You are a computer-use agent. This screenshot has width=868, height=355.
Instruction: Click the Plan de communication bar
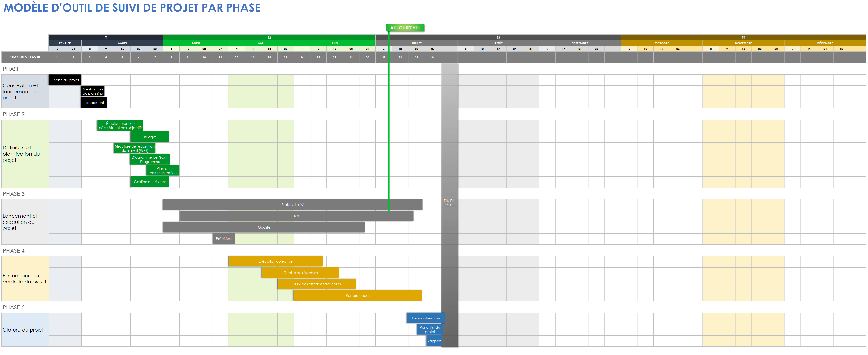163,171
